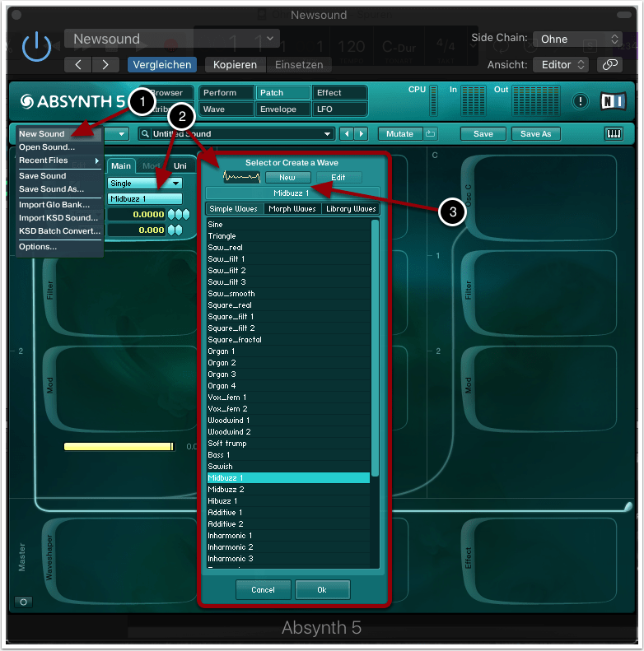Click the Einsetzen button
This screenshot has height=651, width=644.
(x=299, y=65)
